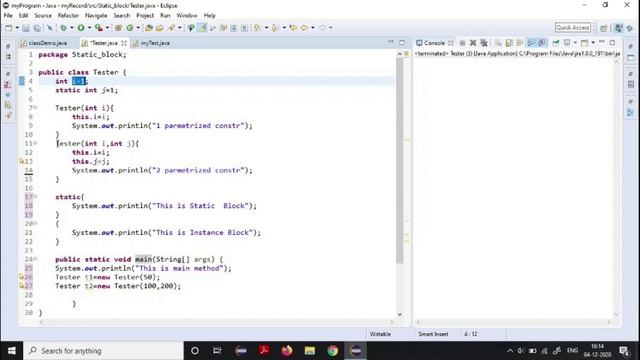Open the Open Console dropdown arrow
Viewport: 640px width, 360px height.
(593, 43)
